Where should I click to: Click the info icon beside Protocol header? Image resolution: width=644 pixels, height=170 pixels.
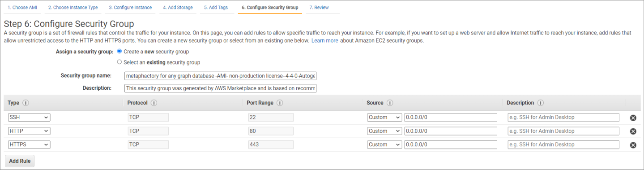[x=154, y=103]
